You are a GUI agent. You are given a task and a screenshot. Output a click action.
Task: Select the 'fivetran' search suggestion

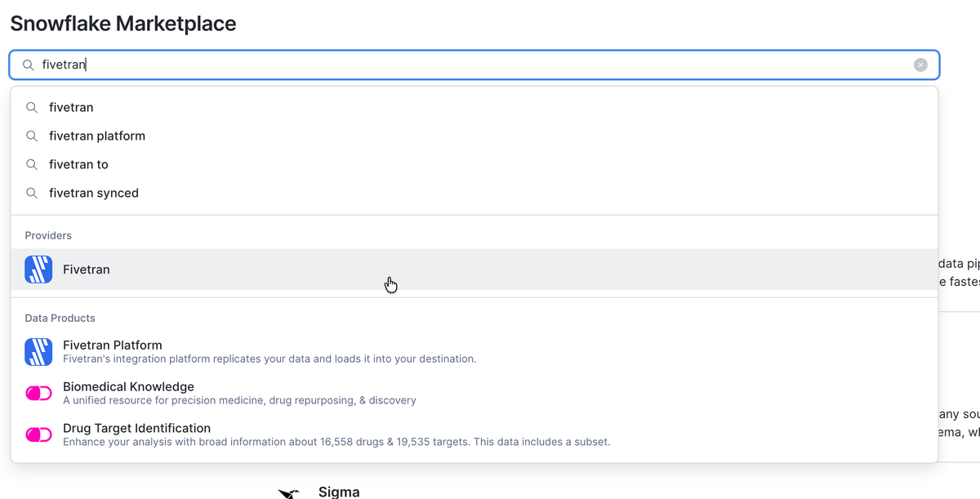474,108
